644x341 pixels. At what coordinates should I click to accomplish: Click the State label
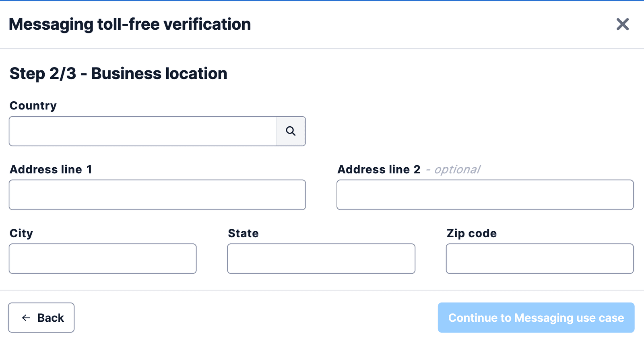tap(244, 233)
